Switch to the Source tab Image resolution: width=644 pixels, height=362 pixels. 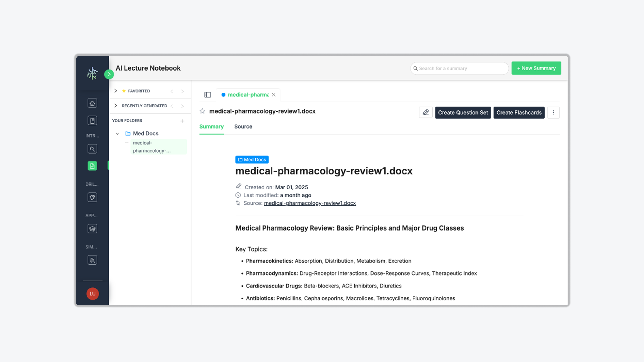[x=243, y=127]
